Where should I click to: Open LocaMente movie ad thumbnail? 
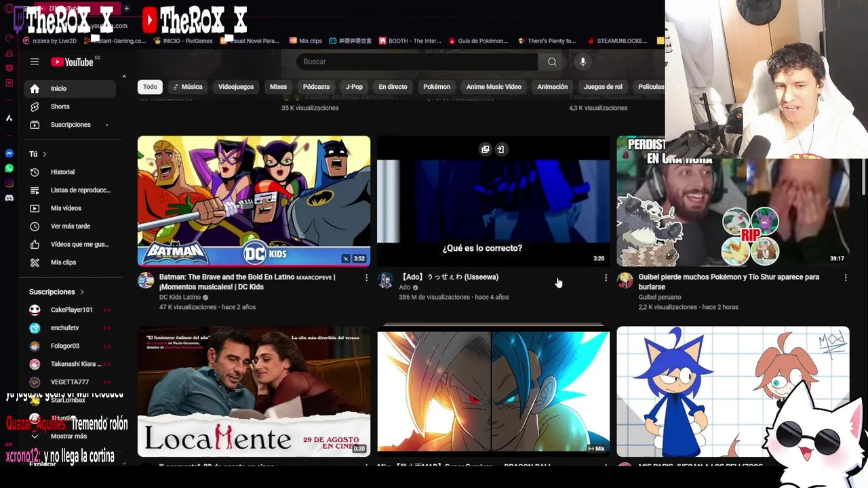(254, 392)
